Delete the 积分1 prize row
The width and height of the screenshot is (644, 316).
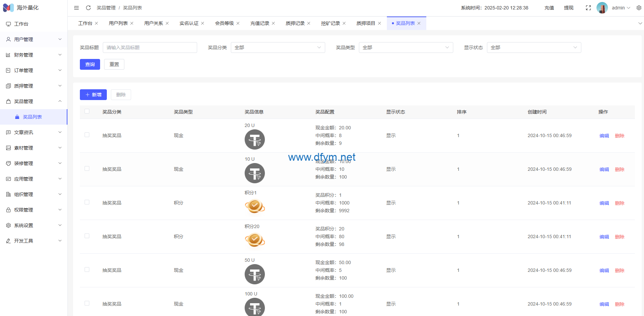pos(620,203)
